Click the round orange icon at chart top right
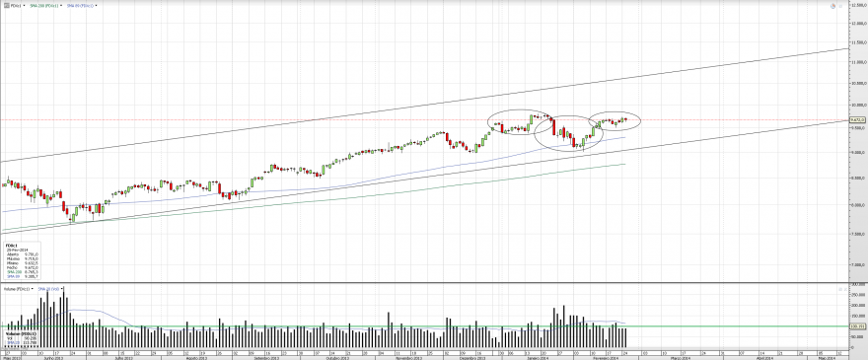 833,6
